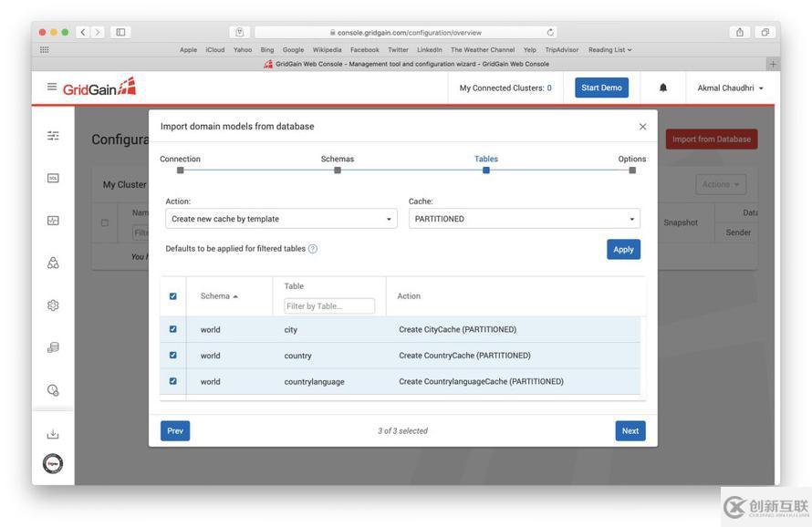Toggle the select-all tables checkbox
The height and width of the screenshot is (527, 812).
tap(173, 296)
